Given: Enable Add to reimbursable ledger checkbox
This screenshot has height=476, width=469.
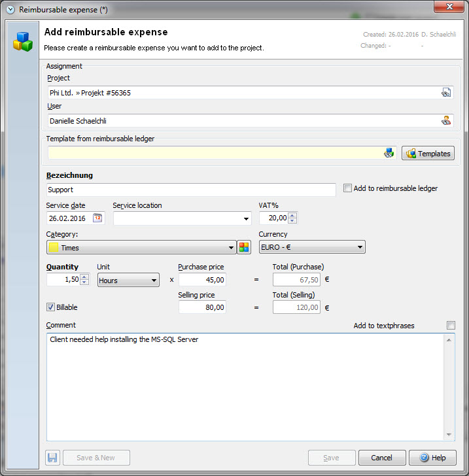Looking at the screenshot, I should (347, 188).
